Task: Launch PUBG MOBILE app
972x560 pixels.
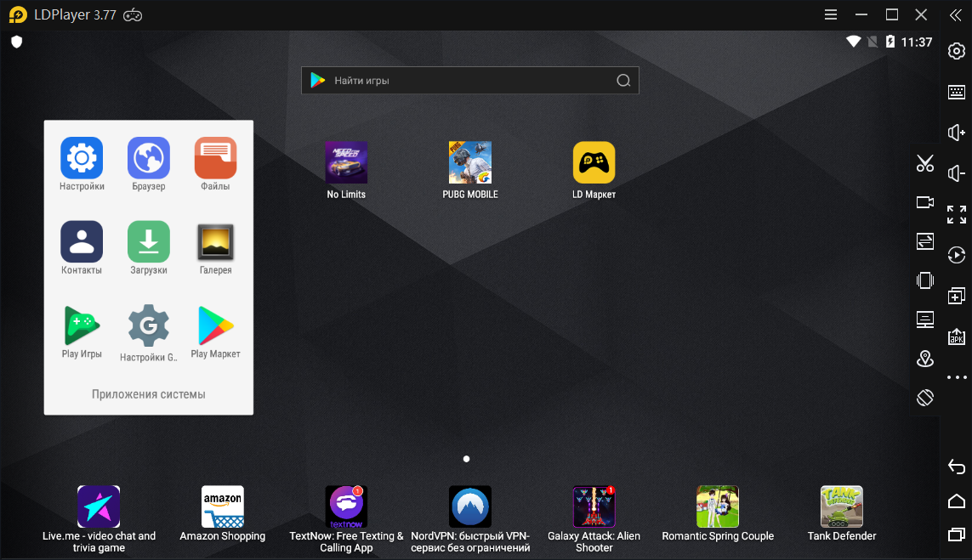Action: 470,170
